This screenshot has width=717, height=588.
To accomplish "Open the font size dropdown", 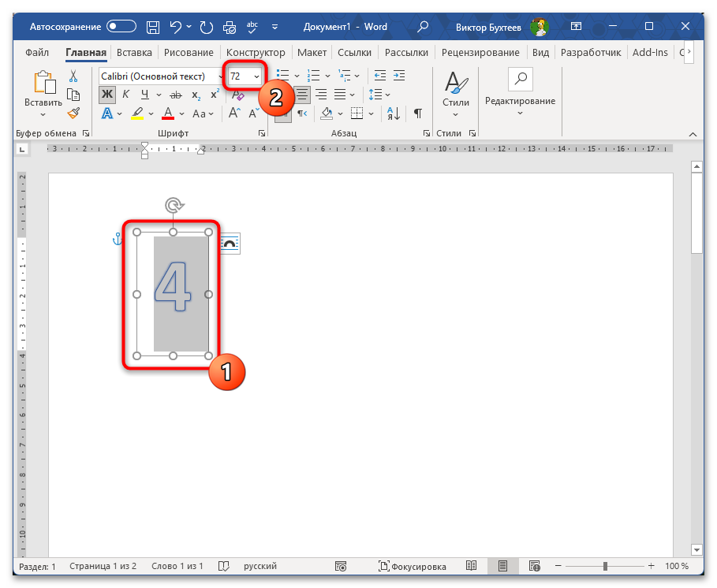I will (x=256, y=76).
